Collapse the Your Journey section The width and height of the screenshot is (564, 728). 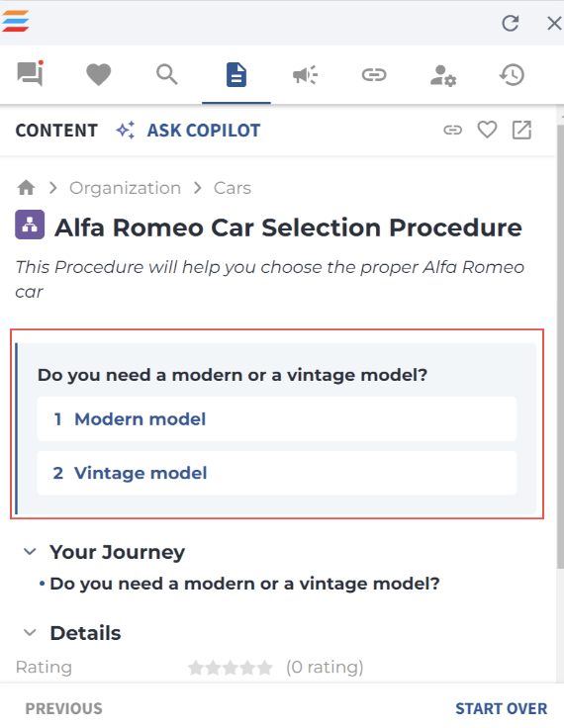[30, 552]
